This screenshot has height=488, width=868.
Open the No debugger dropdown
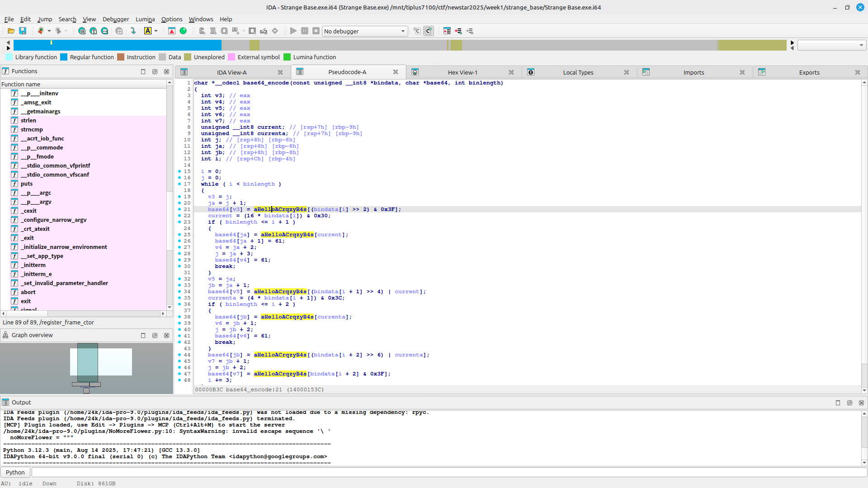click(x=364, y=31)
